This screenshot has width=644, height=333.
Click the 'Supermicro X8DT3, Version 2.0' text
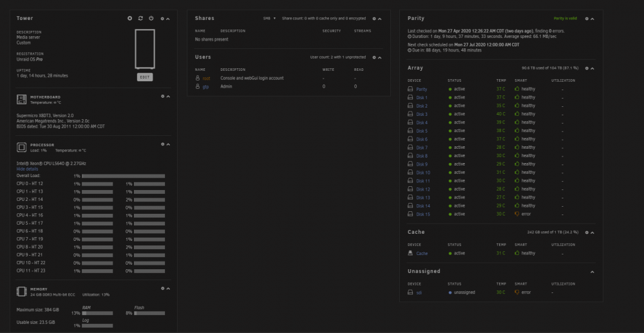[x=45, y=116]
